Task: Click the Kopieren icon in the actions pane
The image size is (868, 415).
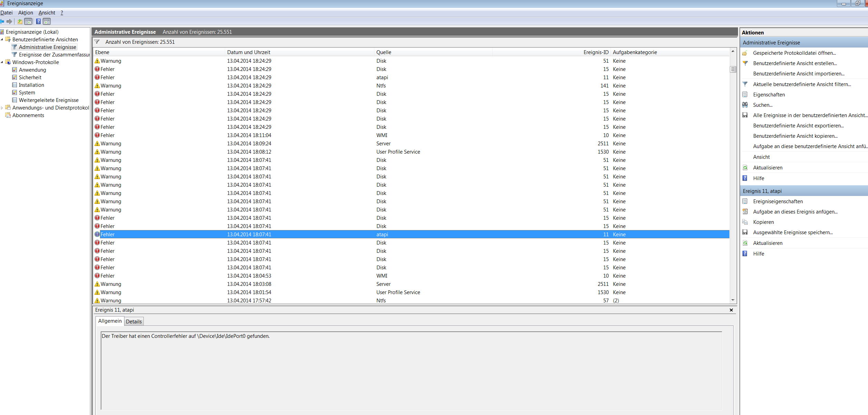Action: 745,222
